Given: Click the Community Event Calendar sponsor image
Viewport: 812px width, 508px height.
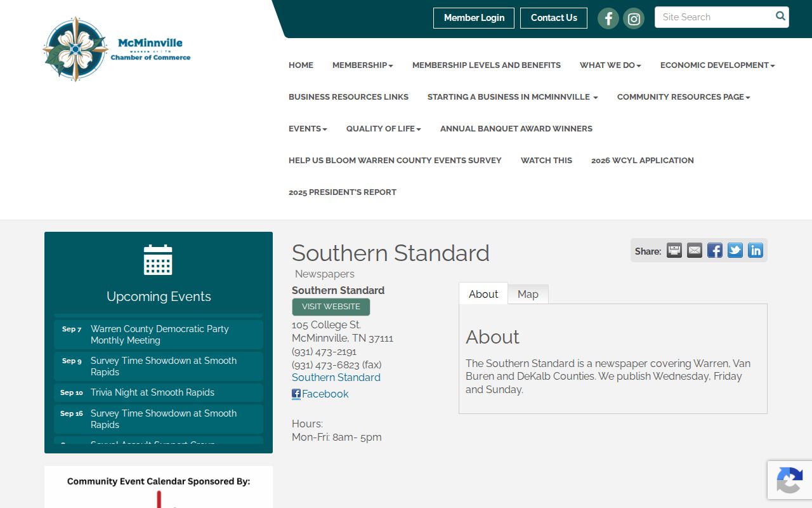Looking at the screenshot, I should pos(159,487).
